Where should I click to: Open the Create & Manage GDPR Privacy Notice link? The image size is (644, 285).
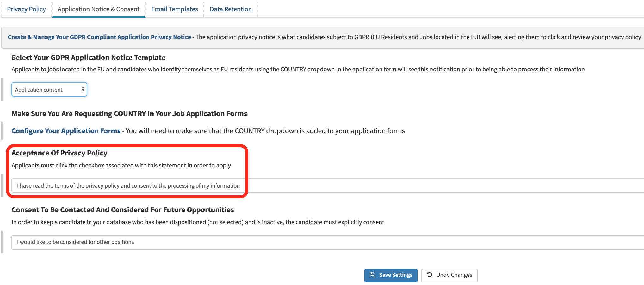(99, 37)
